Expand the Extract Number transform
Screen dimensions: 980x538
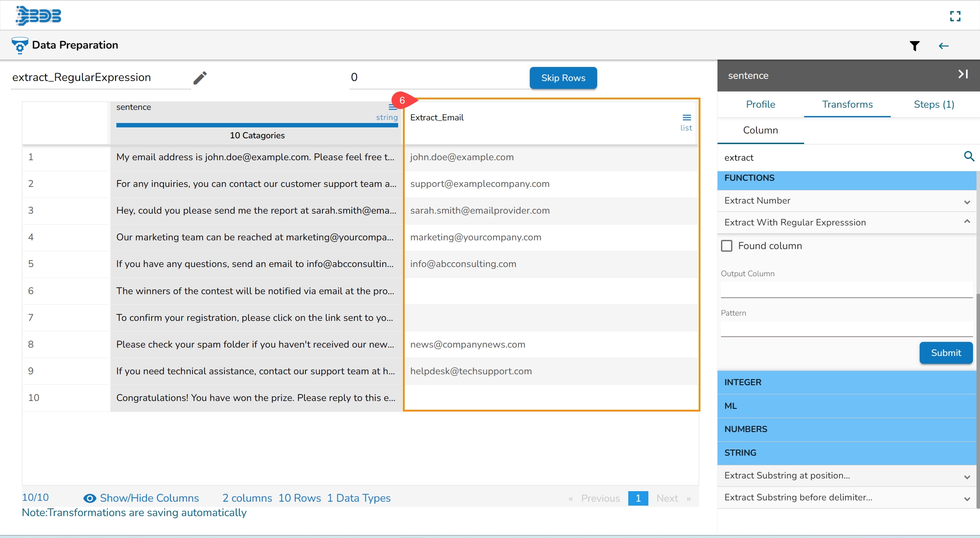pos(967,201)
